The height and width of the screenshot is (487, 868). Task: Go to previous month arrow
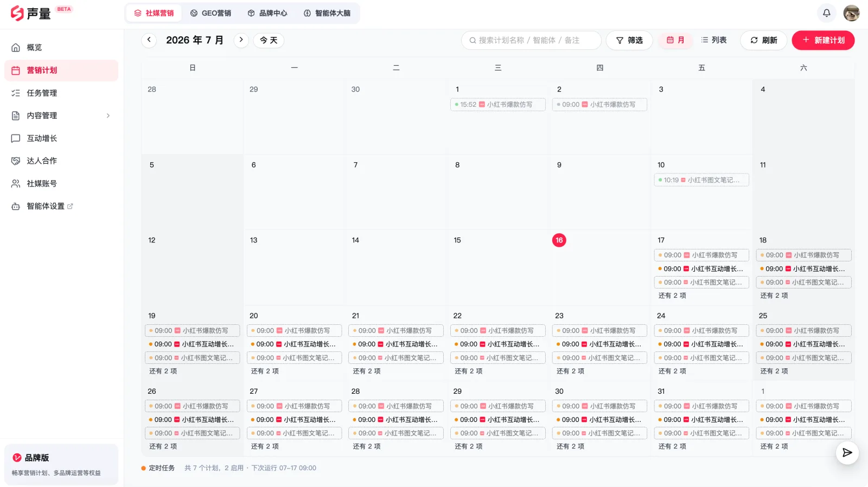tap(149, 40)
